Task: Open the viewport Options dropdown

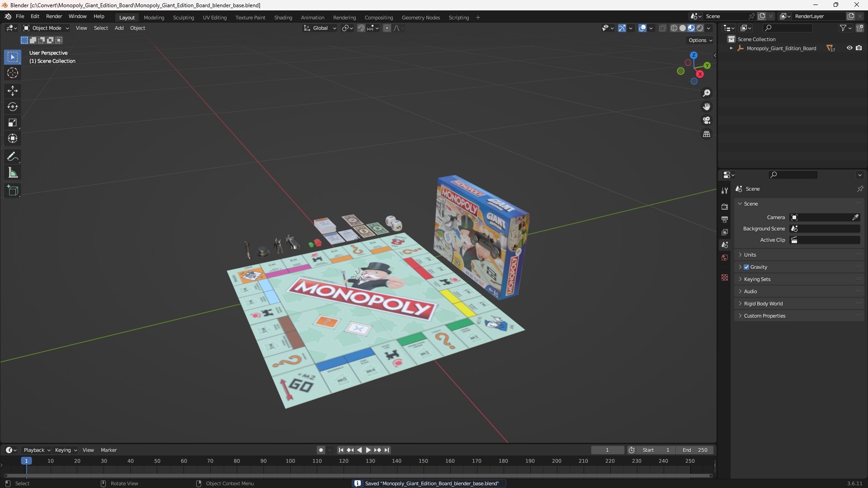Action: pyautogui.click(x=700, y=40)
